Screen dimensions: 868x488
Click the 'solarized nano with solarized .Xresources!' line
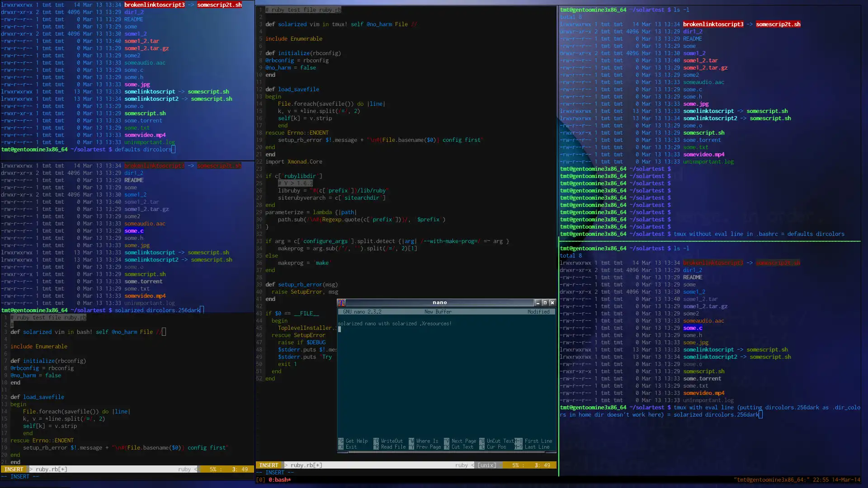(395, 324)
